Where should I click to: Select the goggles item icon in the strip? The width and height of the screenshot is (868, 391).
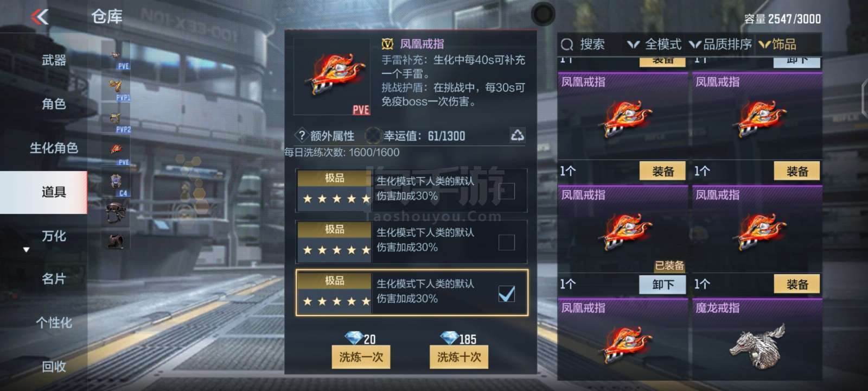(116, 212)
